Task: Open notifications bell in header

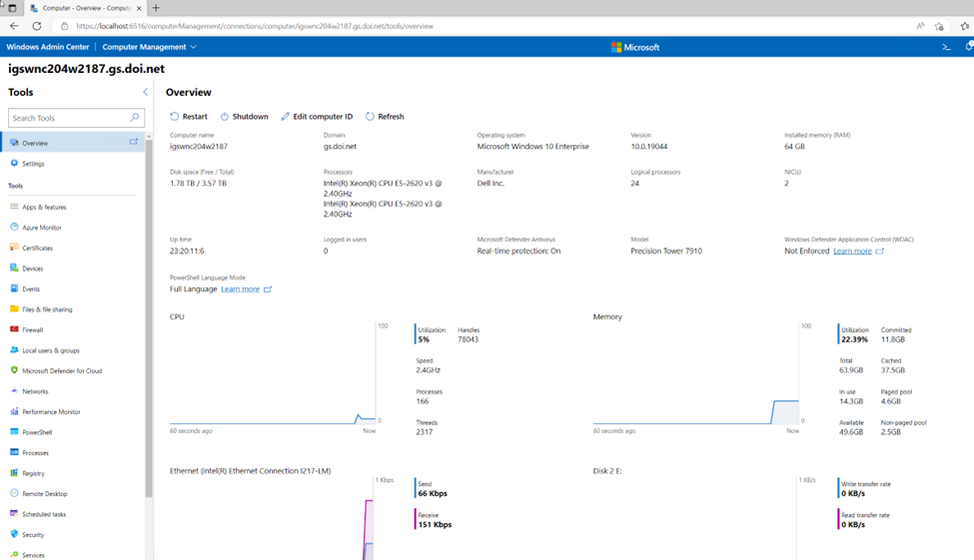Action: click(969, 47)
